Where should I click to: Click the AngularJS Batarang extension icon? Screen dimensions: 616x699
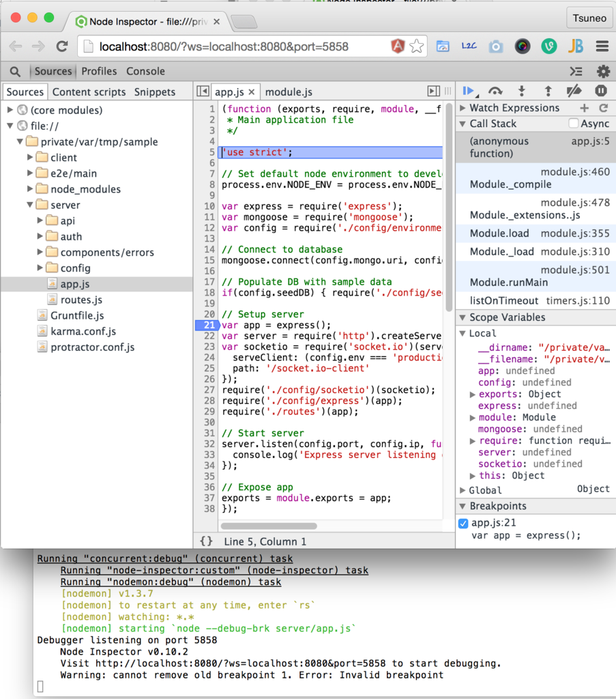pos(397,46)
